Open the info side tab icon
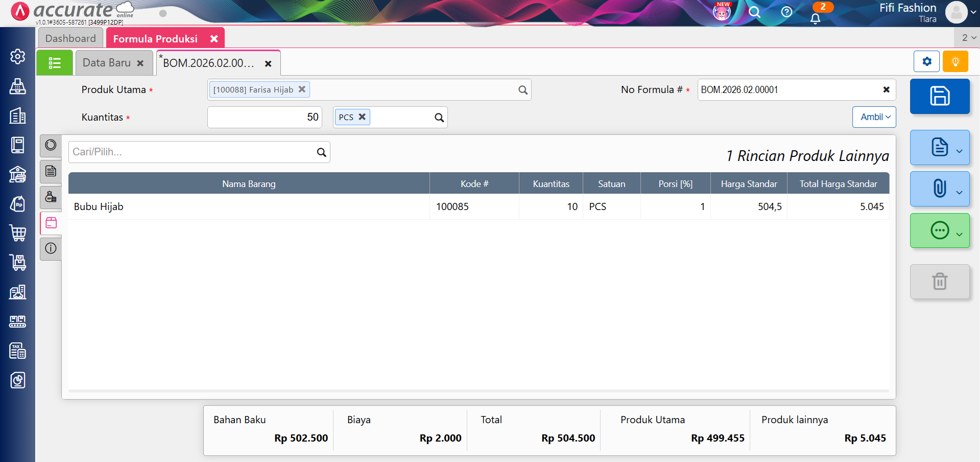Viewport: 980px width, 462px height. [51, 248]
